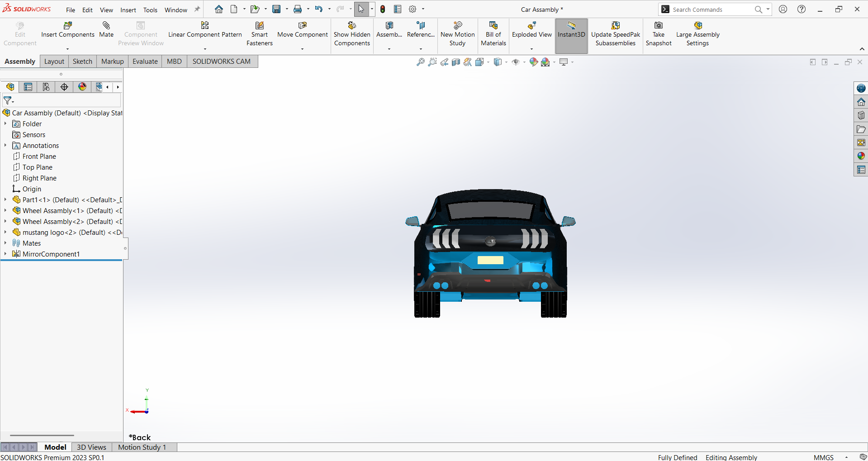This screenshot has height=461, width=868.
Task: Open Motion Study 1 tab
Action: [142, 447]
